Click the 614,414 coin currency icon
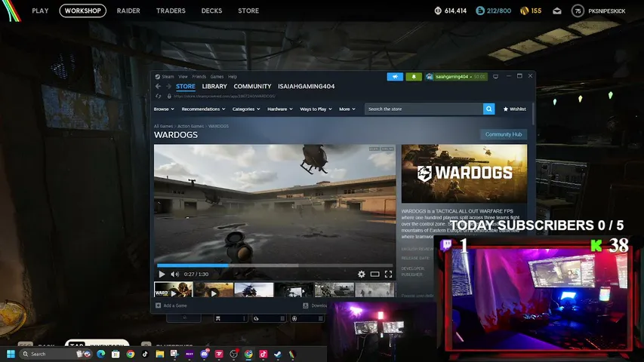 [438, 11]
